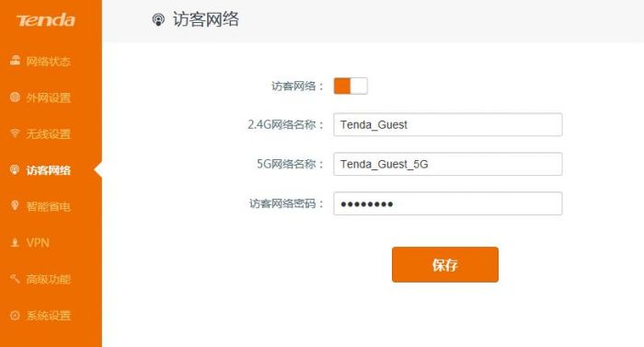This screenshot has width=644, height=347.
Task: Select the 系统设置 menu entry
Action: pyautogui.click(x=49, y=316)
